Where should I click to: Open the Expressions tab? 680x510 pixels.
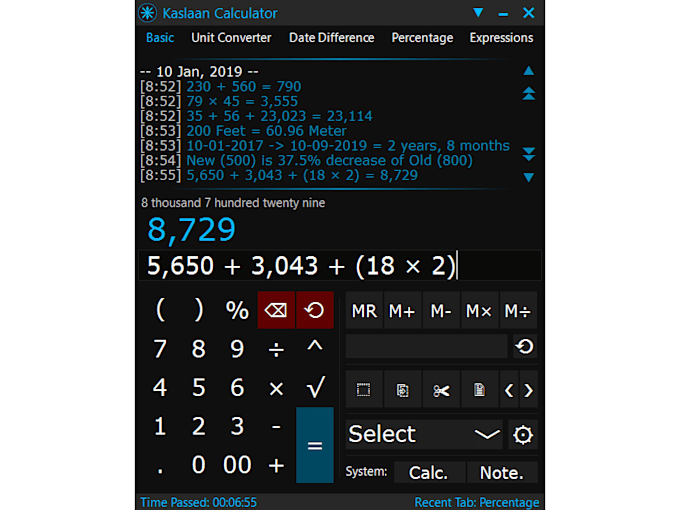[501, 38]
